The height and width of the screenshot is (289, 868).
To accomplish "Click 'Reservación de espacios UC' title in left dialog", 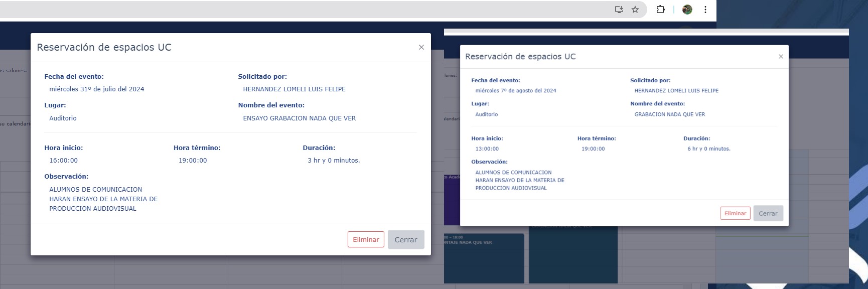I will tap(104, 47).
